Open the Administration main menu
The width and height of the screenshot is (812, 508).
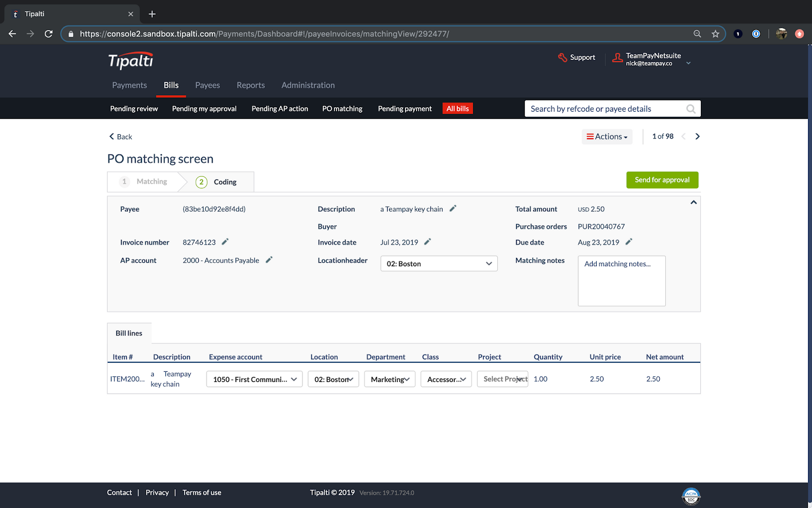[x=308, y=85]
